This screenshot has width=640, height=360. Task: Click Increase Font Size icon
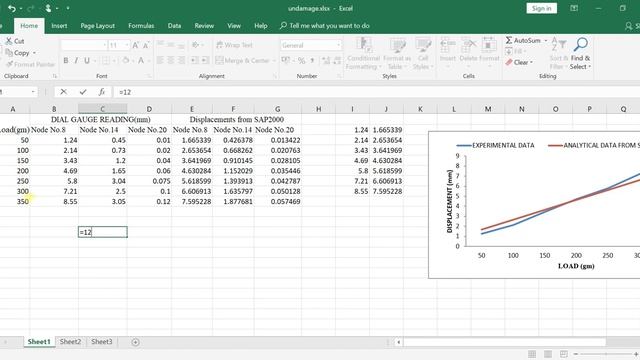136,45
